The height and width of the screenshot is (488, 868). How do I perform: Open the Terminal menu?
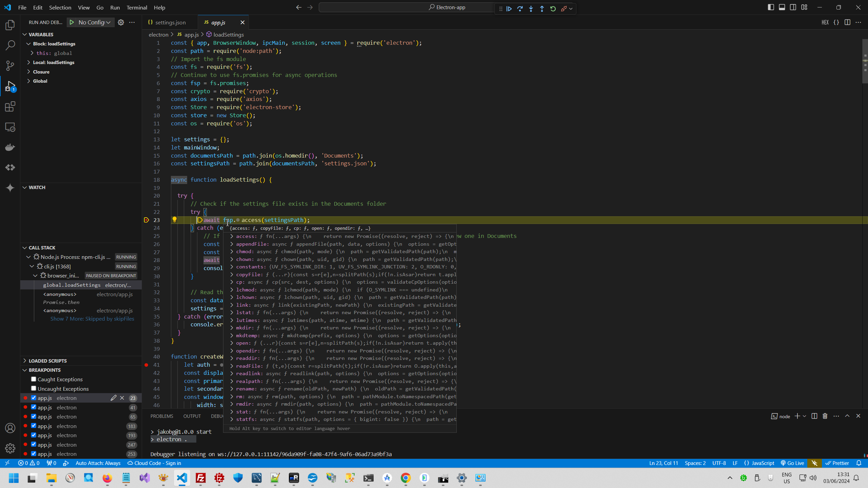[137, 7]
